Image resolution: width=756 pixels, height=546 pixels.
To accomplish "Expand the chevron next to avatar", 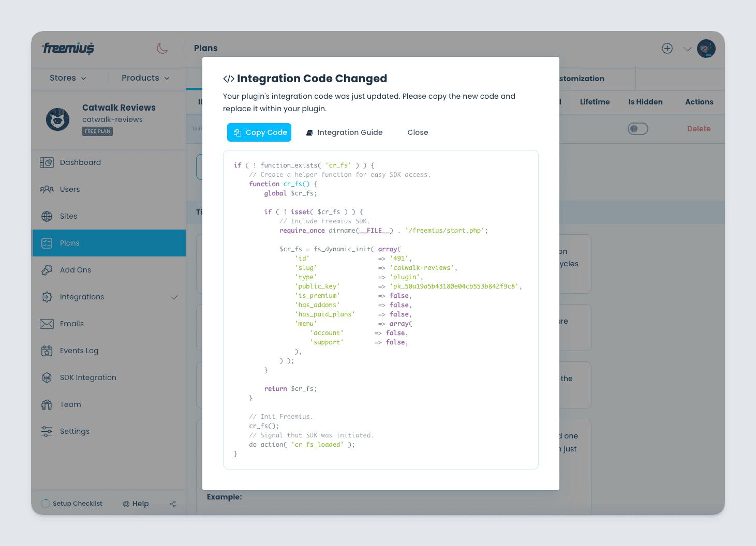I will pyautogui.click(x=687, y=49).
